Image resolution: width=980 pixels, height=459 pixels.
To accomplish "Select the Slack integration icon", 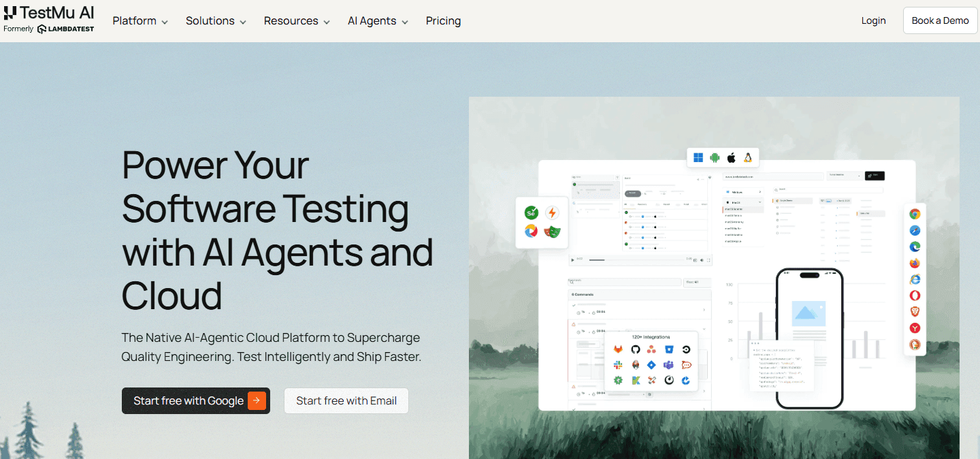I will 619,365.
